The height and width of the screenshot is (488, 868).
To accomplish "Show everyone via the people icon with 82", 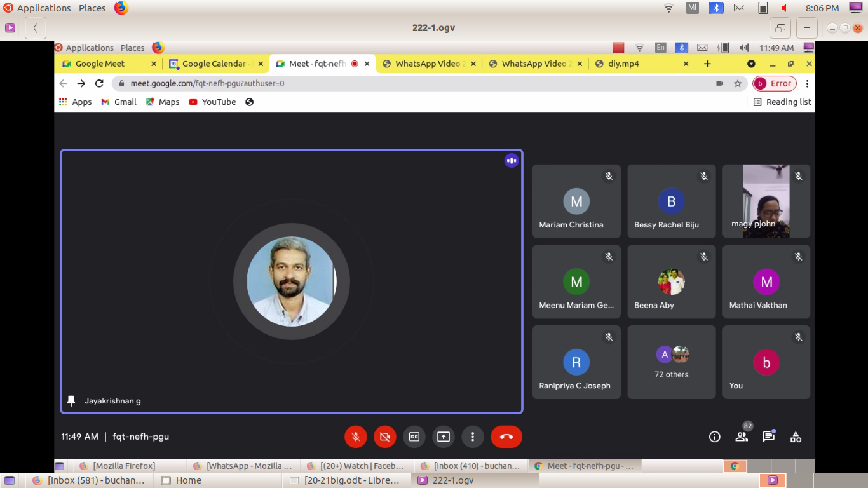I will click(x=742, y=437).
